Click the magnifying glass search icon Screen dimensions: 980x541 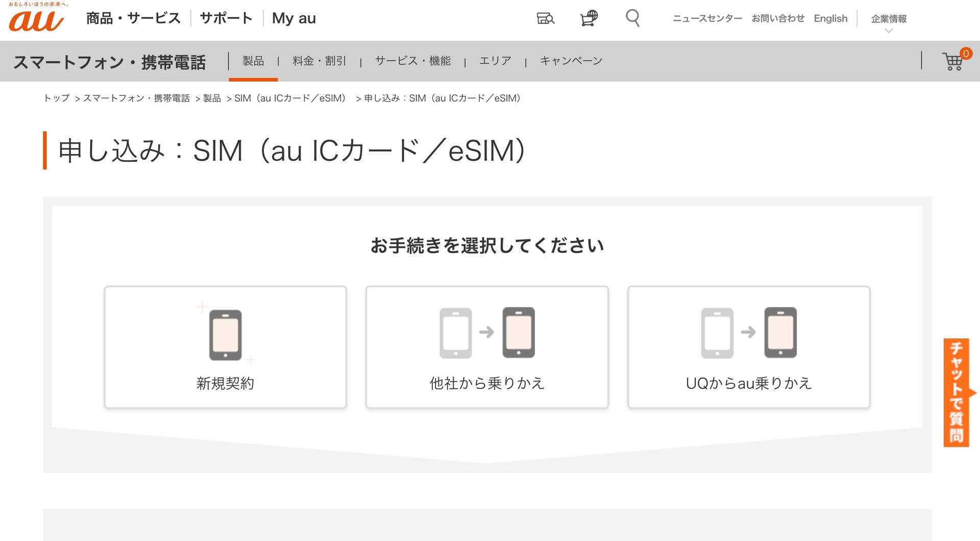(x=632, y=18)
